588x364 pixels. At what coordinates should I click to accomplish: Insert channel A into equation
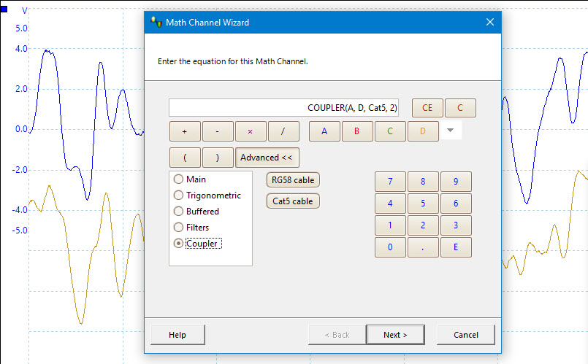click(x=324, y=131)
